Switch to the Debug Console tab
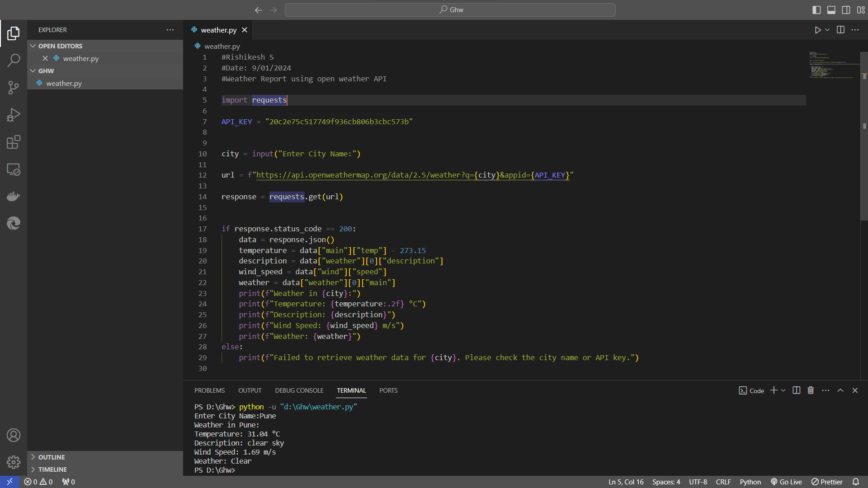Viewport: 868px width, 488px height. click(299, 390)
